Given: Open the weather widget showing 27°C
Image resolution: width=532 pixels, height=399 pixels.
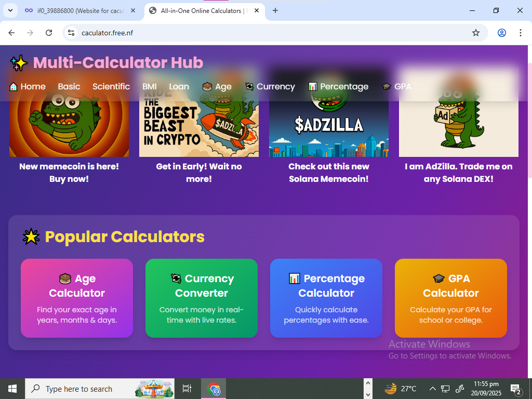Looking at the screenshot, I should (x=401, y=389).
